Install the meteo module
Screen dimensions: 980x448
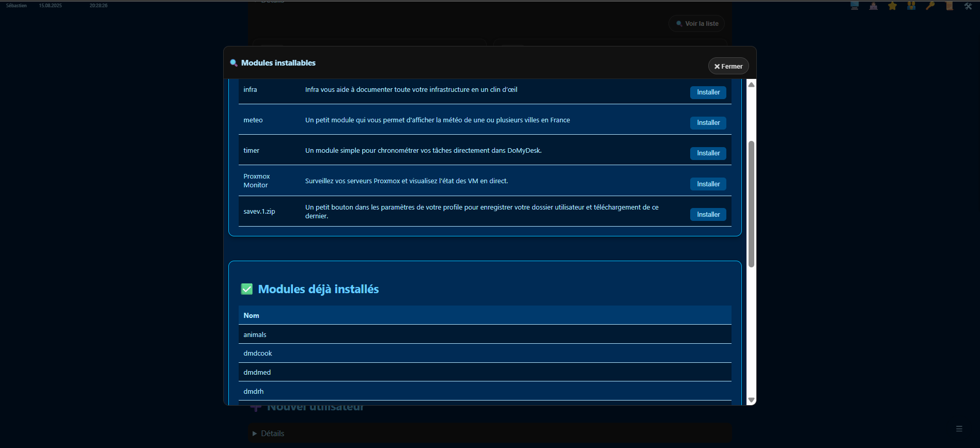(x=708, y=123)
